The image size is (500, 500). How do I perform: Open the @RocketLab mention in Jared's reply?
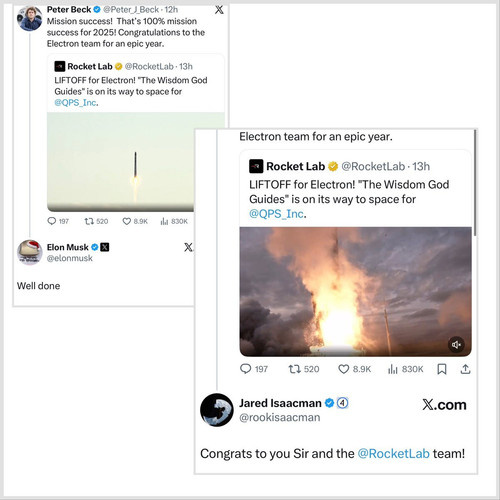tap(393, 454)
